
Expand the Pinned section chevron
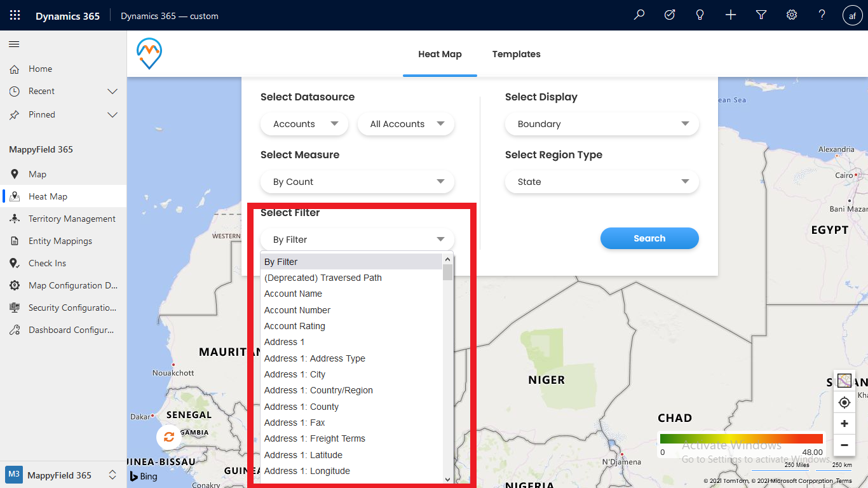(x=112, y=115)
